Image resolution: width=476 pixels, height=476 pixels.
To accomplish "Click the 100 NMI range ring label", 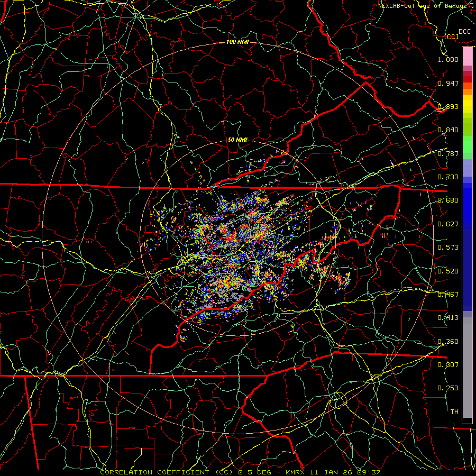I will [237, 42].
